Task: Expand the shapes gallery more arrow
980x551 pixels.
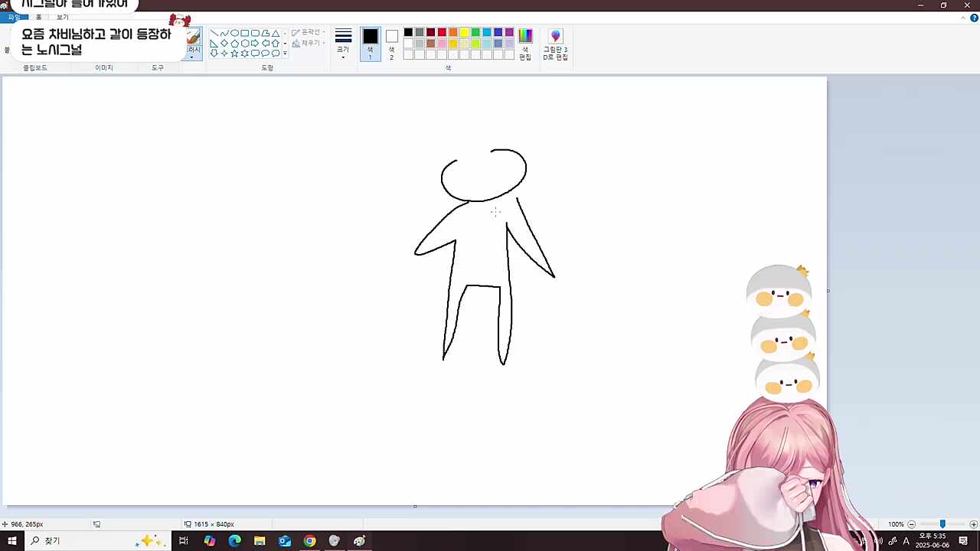Action: pyautogui.click(x=285, y=54)
